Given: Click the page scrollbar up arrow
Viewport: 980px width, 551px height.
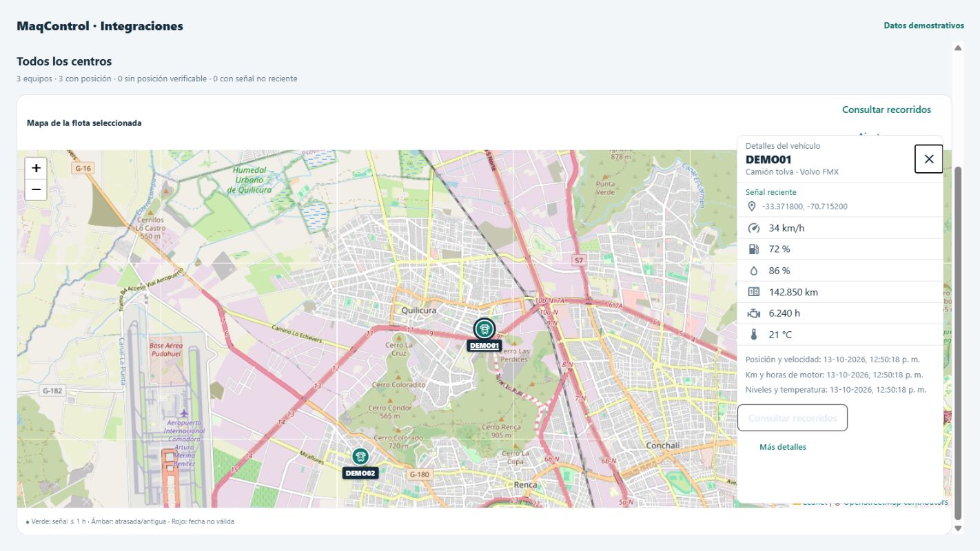Looking at the screenshot, I should pos(957,48).
